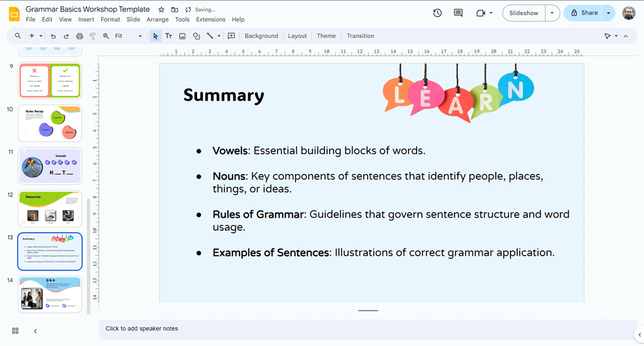The width and height of the screenshot is (644, 346).
Task: Expand the new slide layout dropdown arrow
Action: pyautogui.click(x=41, y=36)
